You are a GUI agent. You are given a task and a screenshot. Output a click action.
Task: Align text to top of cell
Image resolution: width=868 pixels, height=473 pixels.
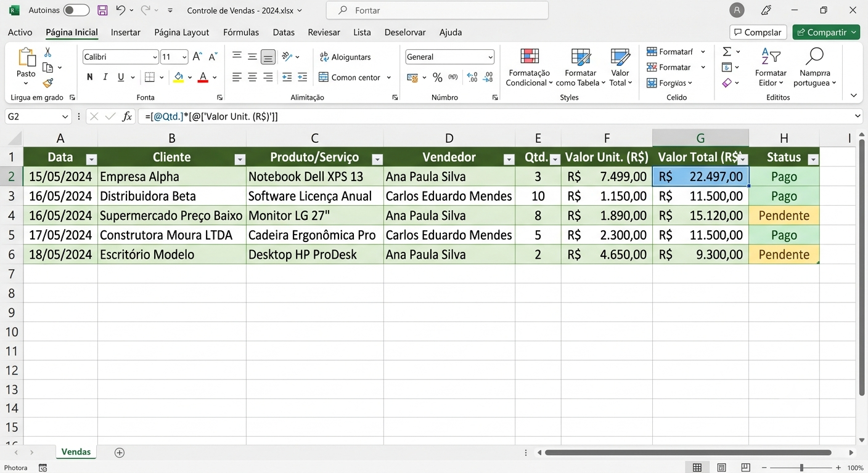coord(237,57)
